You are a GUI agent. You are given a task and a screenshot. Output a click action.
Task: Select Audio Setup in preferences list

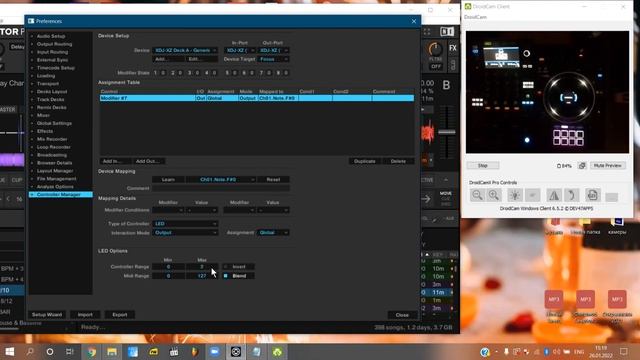coord(51,36)
